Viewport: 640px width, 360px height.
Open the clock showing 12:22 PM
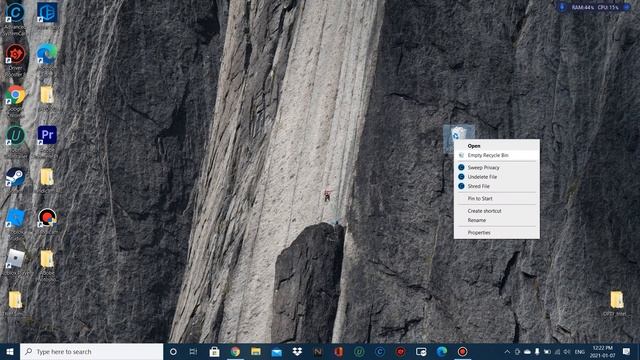(x=602, y=351)
